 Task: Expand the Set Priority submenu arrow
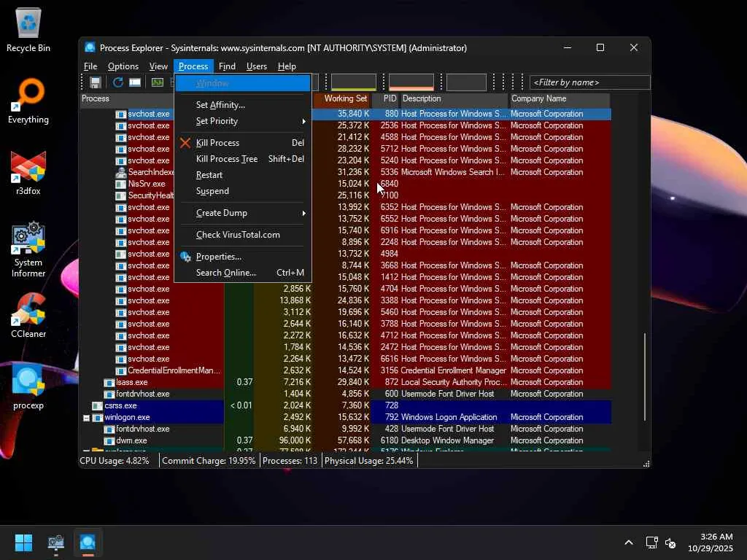pyautogui.click(x=304, y=122)
